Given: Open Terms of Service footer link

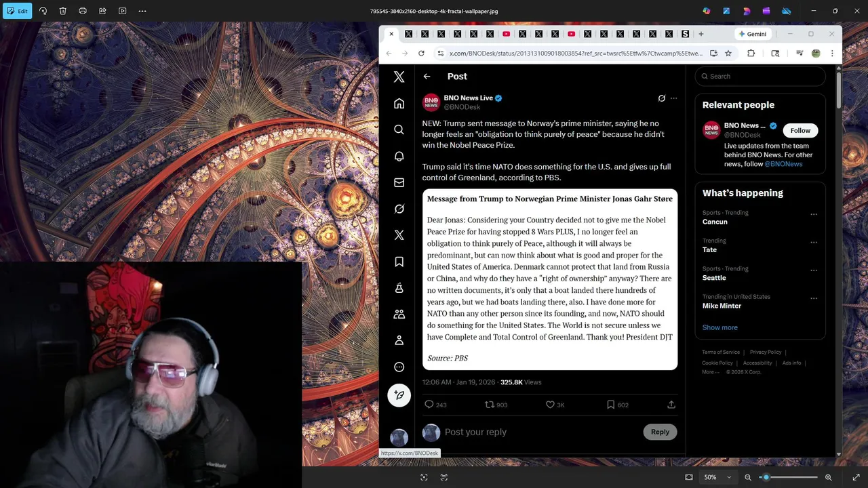Looking at the screenshot, I should [x=721, y=352].
